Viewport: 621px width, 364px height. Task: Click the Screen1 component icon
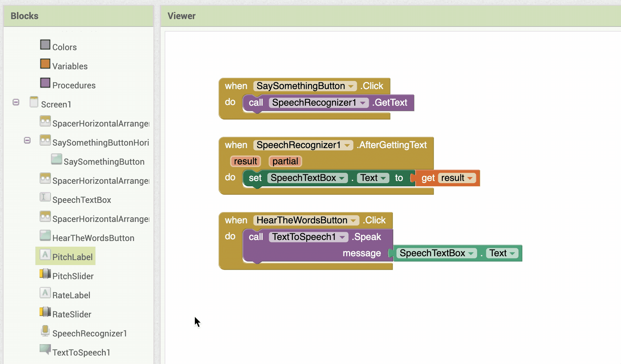34,102
